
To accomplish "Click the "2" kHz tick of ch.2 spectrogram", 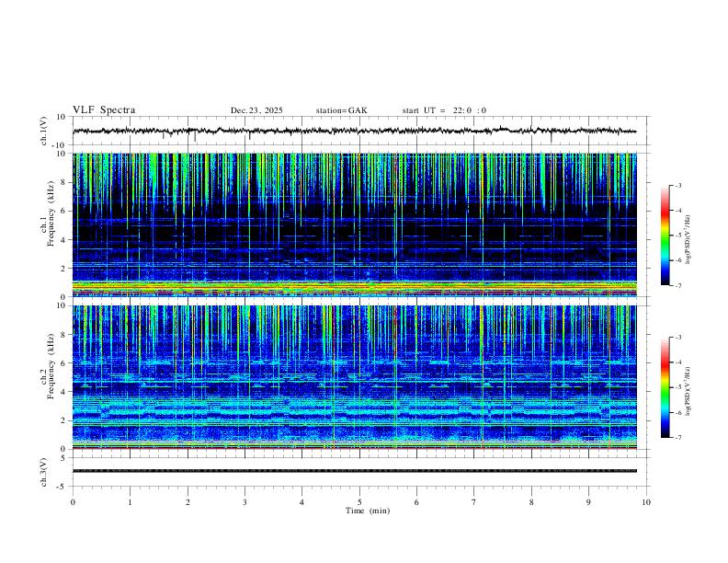I will coord(64,420).
